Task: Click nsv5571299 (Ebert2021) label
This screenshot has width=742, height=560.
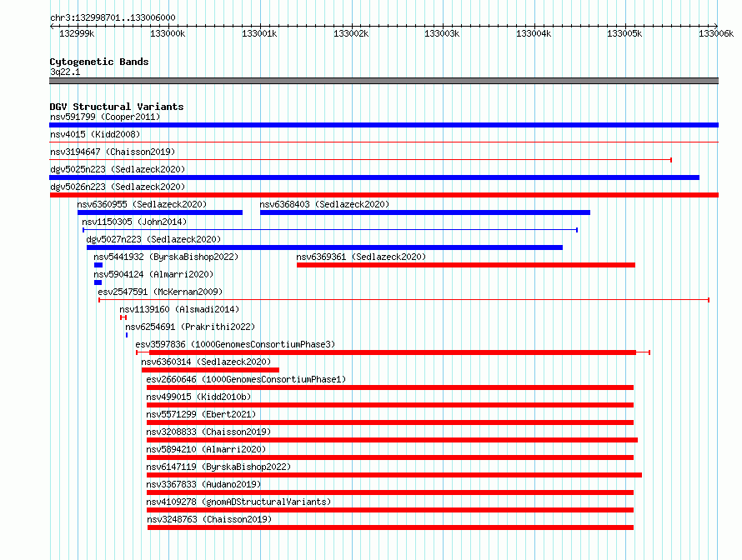Action: click(x=201, y=414)
